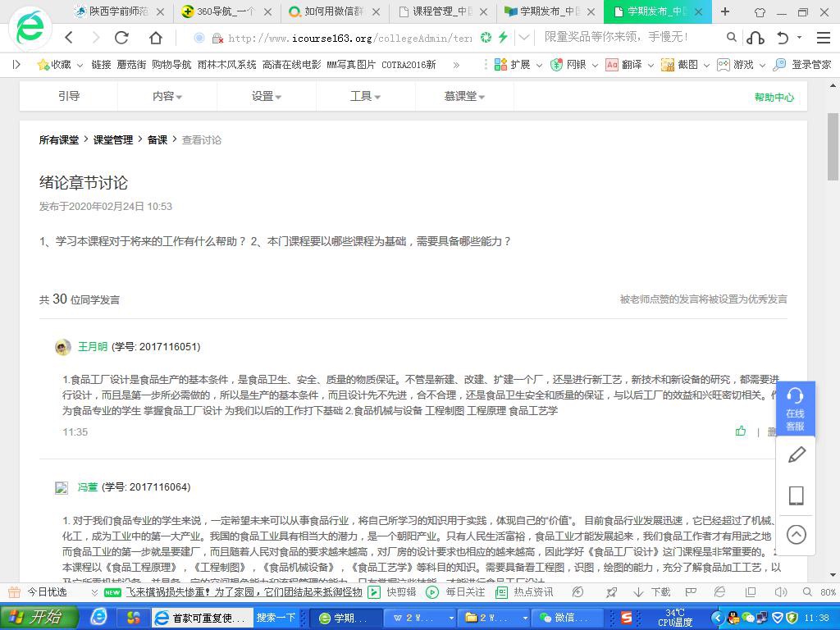The image size is (840, 630).
Task: Go to browser home page icon
Action: pyautogui.click(x=155, y=38)
